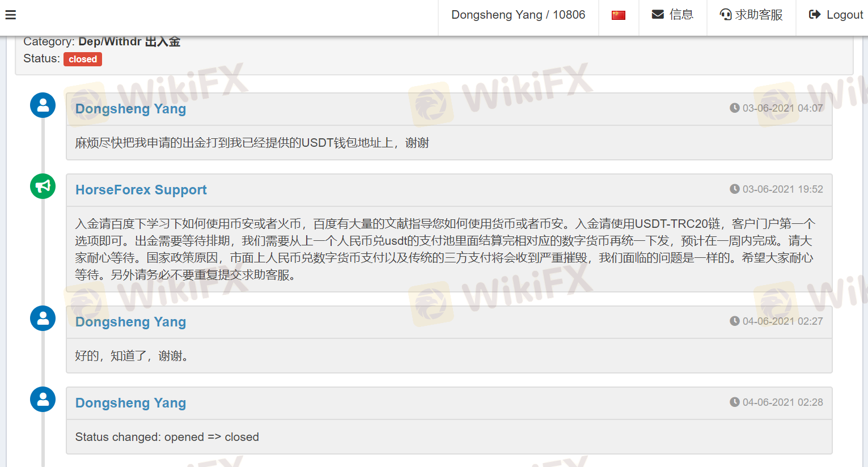Viewport: 868px width, 467px height.
Task: Open the hamburger sidebar menu
Action: tap(11, 15)
